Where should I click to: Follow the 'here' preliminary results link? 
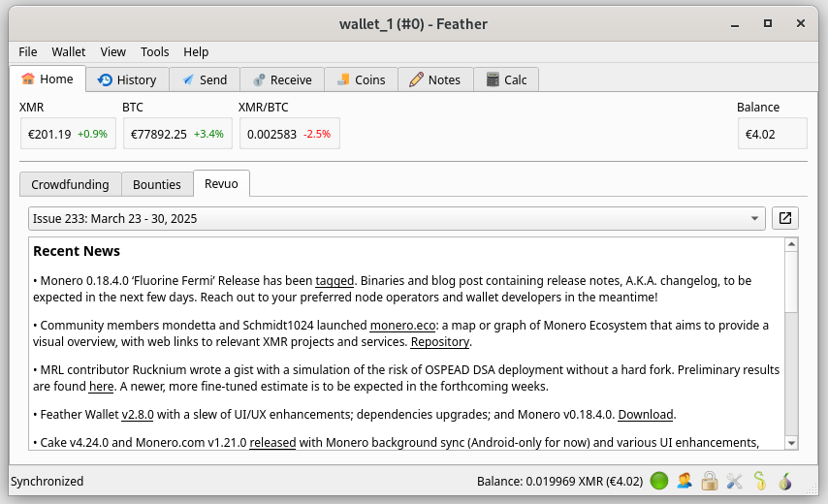[102, 387]
